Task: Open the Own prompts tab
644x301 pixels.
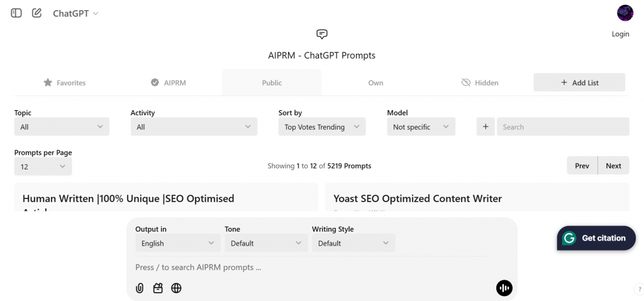Action: click(375, 82)
